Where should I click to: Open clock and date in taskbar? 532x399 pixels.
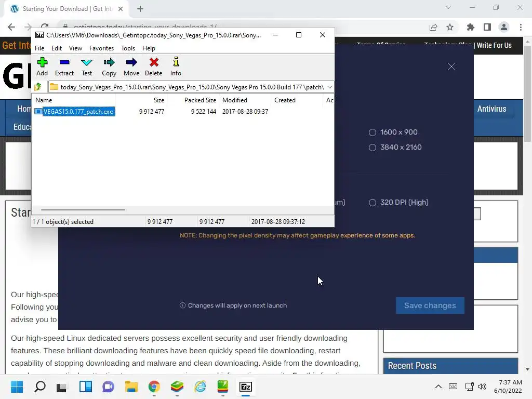pos(508,387)
